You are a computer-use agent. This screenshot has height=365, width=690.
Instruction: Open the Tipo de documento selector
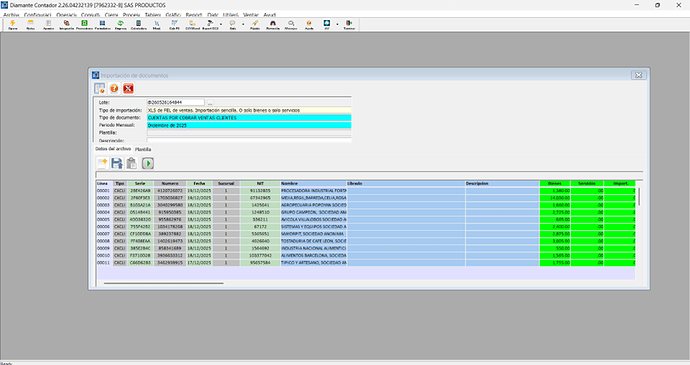249,118
